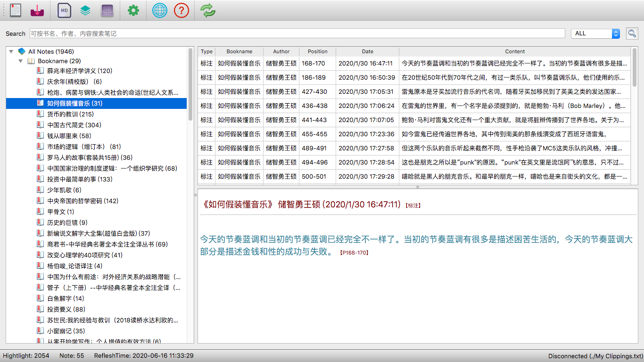Select the note row at position 436-438
Image resolution: width=644 pixels, height=362 pixels.
(415, 106)
